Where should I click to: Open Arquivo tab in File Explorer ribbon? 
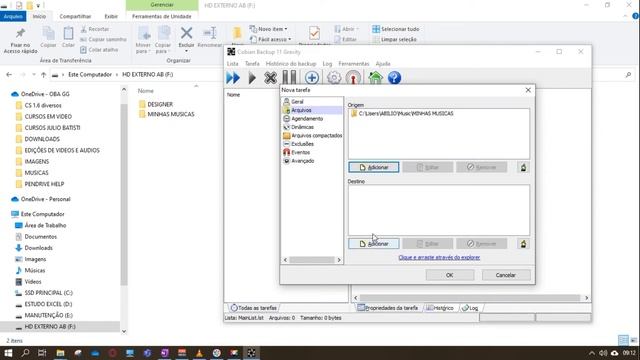[x=13, y=16]
